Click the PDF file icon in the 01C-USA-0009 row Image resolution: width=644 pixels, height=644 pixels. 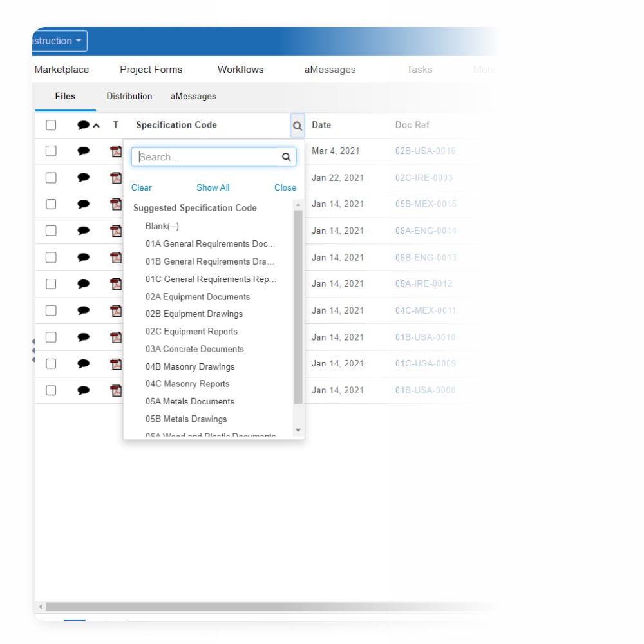click(116, 363)
